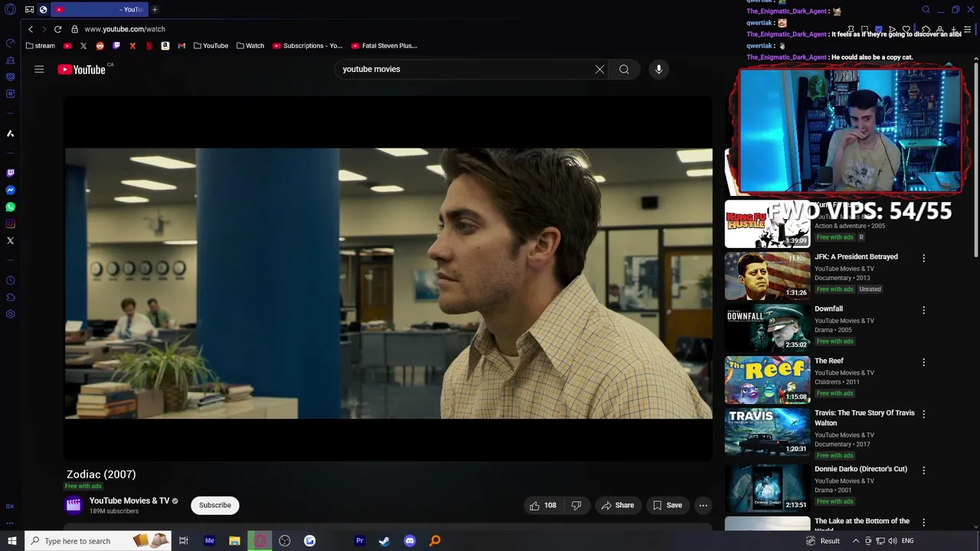Open Task View on the taskbar
Viewport: 980px width, 551px height.
point(184,541)
